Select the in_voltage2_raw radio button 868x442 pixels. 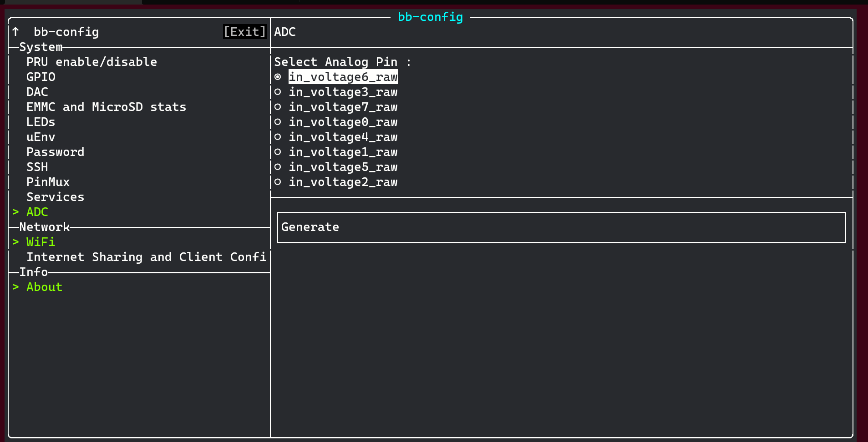pos(343,182)
